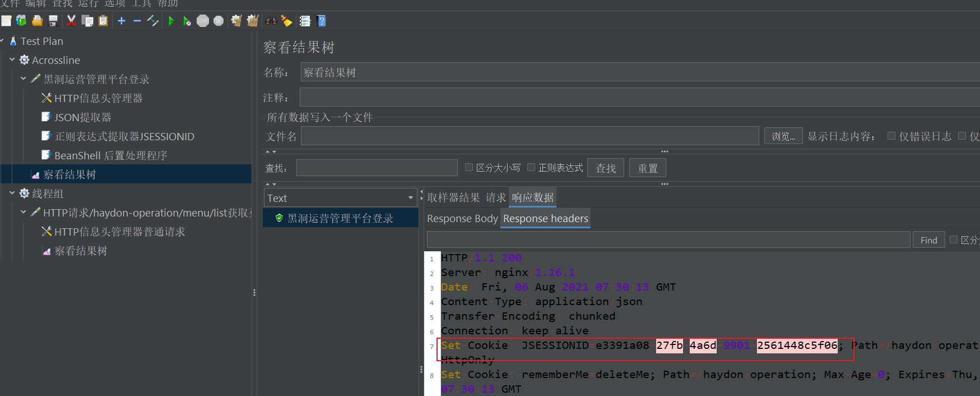Click the 线程组 gear icon in tree
This screenshot has width=980, height=396.
coord(24,193)
